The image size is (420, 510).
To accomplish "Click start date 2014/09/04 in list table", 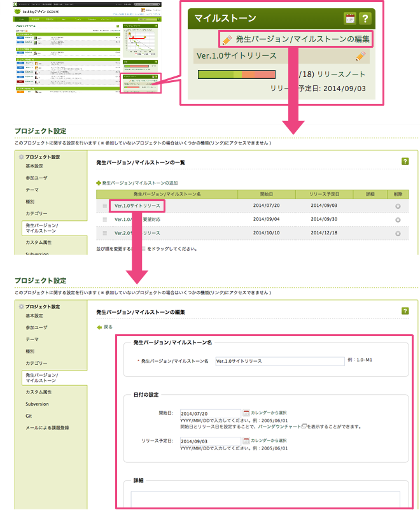I will click(266, 219).
